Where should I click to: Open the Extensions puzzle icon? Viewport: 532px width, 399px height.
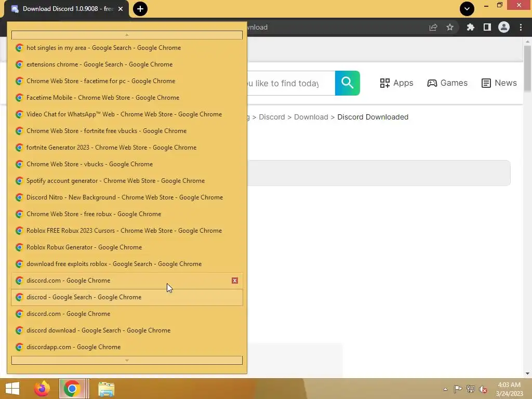[x=470, y=27]
